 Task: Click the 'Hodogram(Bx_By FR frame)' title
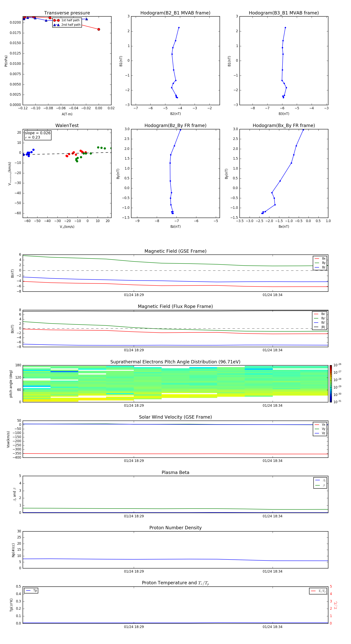(x=284, y=125)
